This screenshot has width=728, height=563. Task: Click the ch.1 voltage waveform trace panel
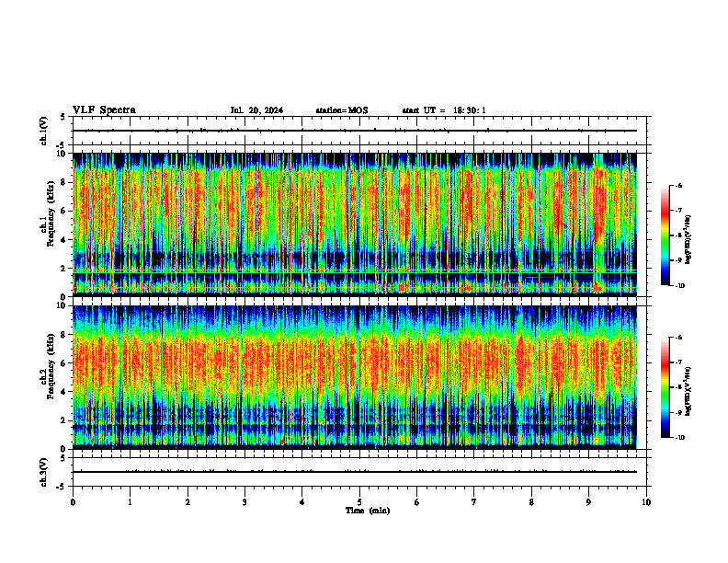coord(359,131)
